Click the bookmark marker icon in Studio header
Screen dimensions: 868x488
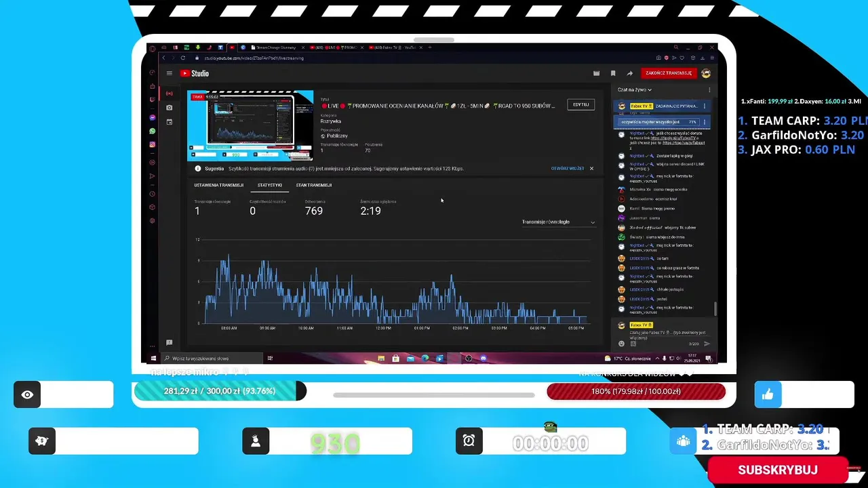[x=613, y=73]
